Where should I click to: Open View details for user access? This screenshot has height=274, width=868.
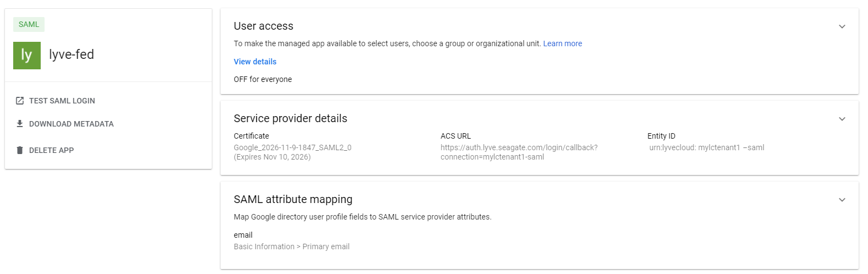[x=255, y=62]
